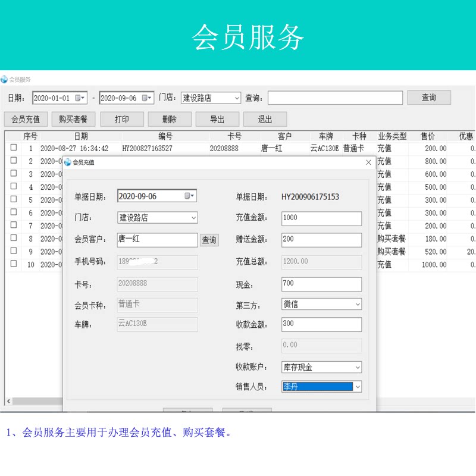Open the 门店 dropdown inside the recharge dialog
The width and height of the screenshot is (476, 476).
[193, 218]
